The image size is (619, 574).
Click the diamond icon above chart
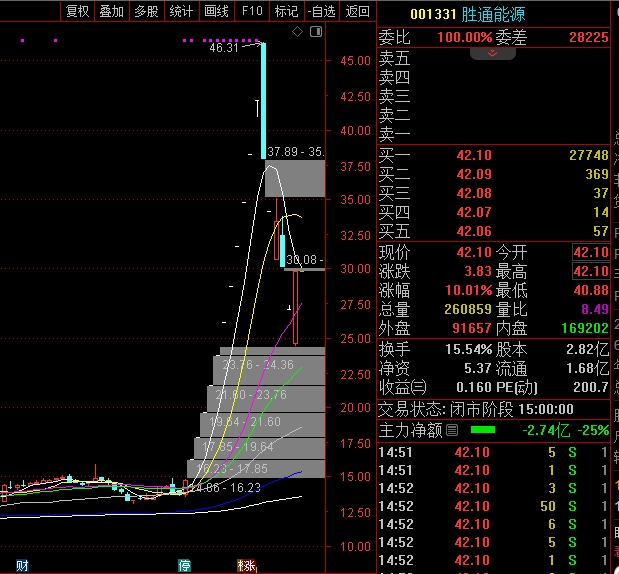click(x=297, y=32)
